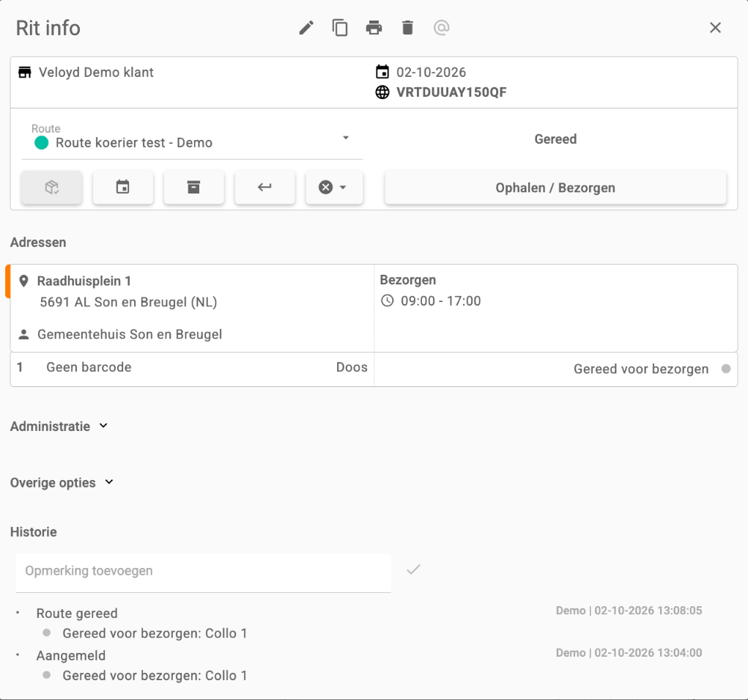748x700 pixels.
Task: Click the date 02-10-2026 in the header
Action: (x=432, y=72)
